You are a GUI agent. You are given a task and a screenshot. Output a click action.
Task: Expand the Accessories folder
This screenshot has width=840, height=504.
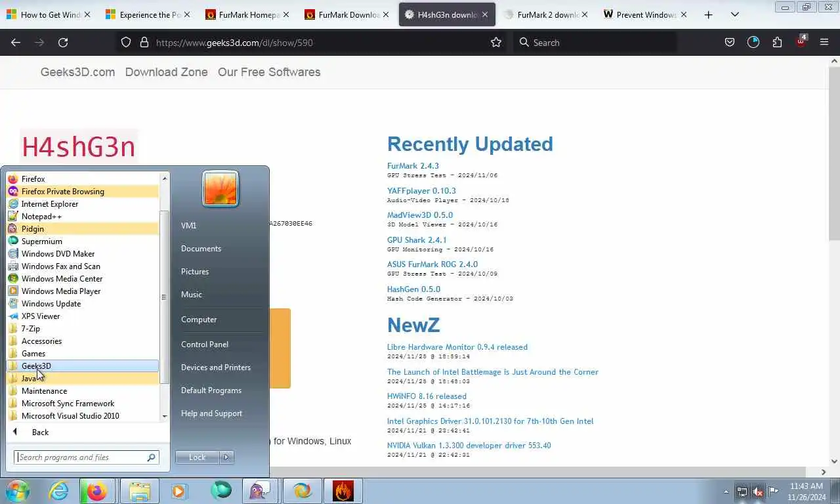82,341
